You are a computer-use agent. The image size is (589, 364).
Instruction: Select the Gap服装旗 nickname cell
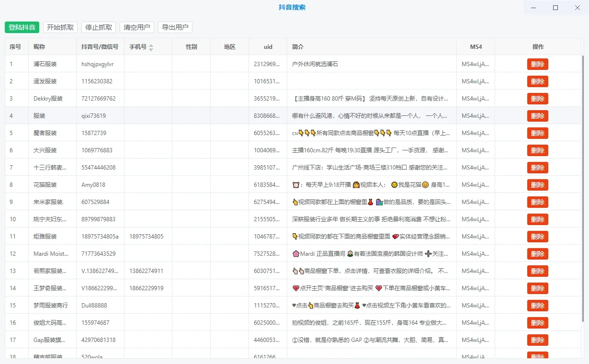click(x=52, y=340)
